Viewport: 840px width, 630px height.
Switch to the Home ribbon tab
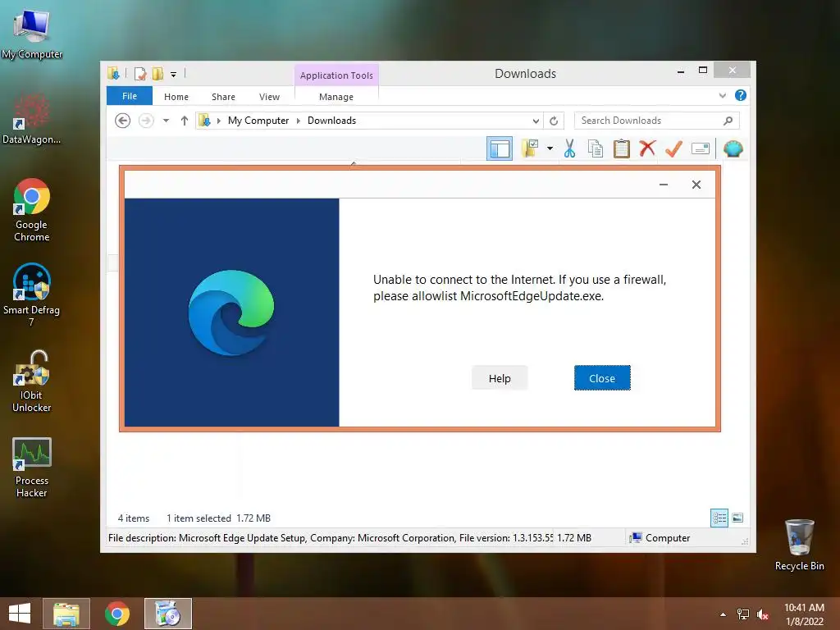coord(176,97)
